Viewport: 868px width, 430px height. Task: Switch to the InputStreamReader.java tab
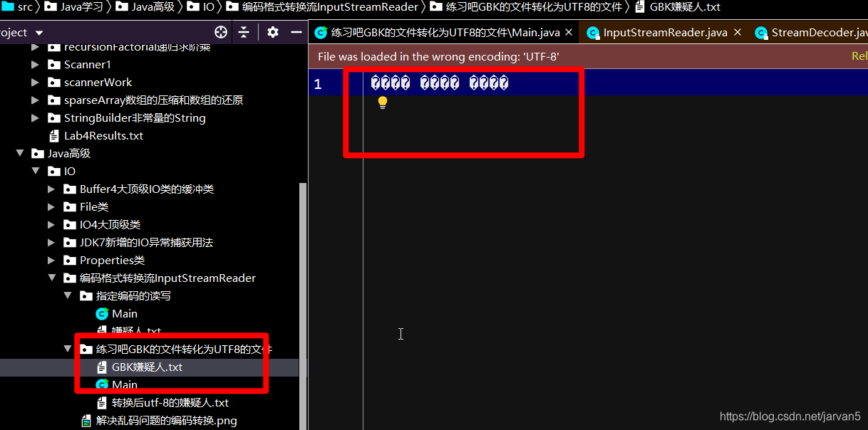click(666, 33)
